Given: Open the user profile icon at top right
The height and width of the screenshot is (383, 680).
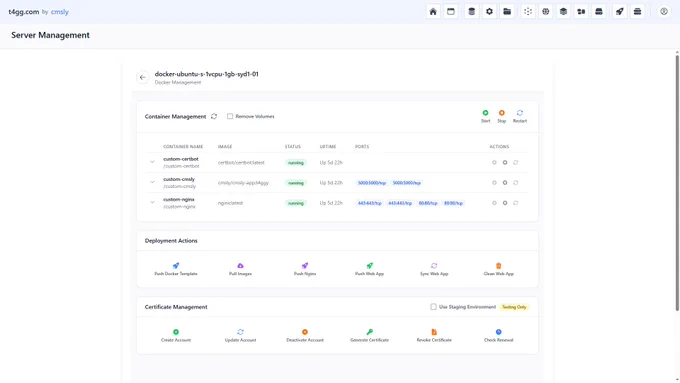Looking at the screenshot, I should pyautogui.click(x=664, y=12).
